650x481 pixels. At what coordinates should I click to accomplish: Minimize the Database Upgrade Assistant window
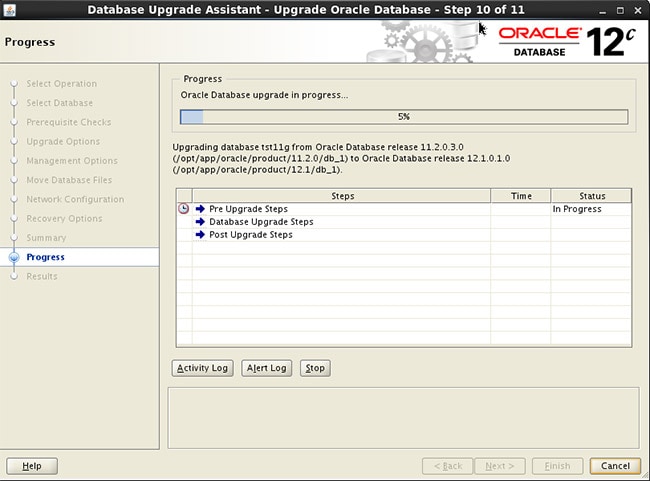[603, 11]
